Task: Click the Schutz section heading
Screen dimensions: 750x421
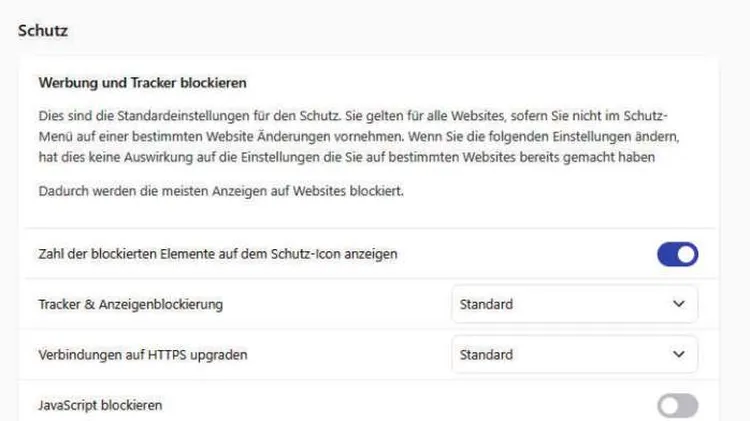Action: point(43,31)
